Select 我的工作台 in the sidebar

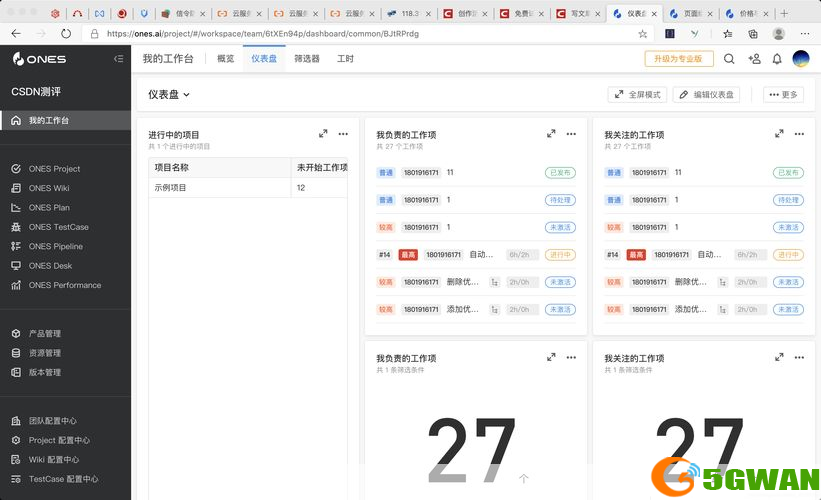point(65,120)
